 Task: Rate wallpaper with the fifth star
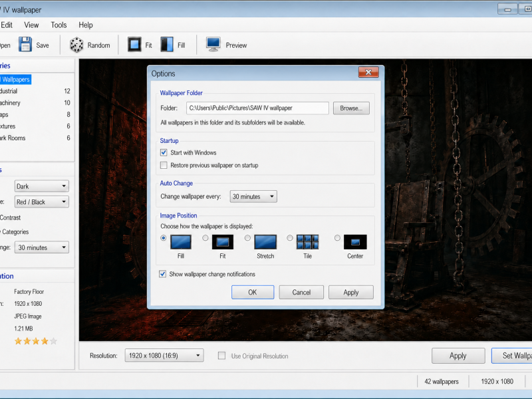54,341
